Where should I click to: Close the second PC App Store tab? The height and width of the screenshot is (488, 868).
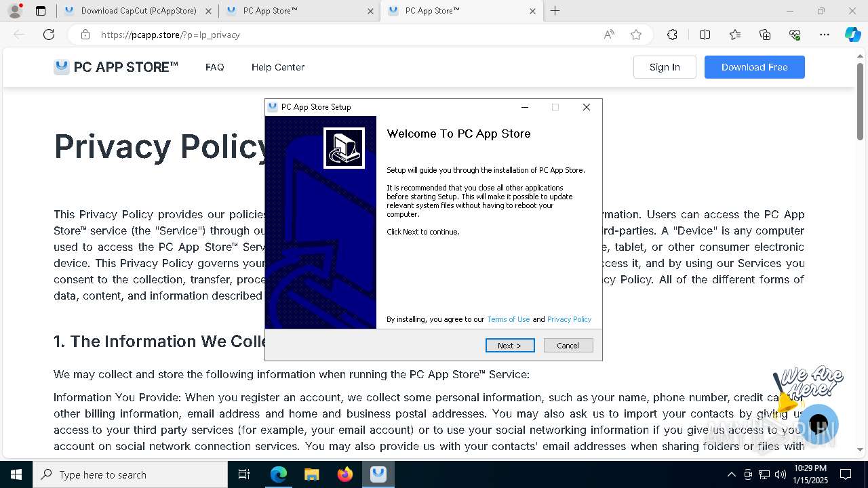pyautogui.click(x=370, y=11)
